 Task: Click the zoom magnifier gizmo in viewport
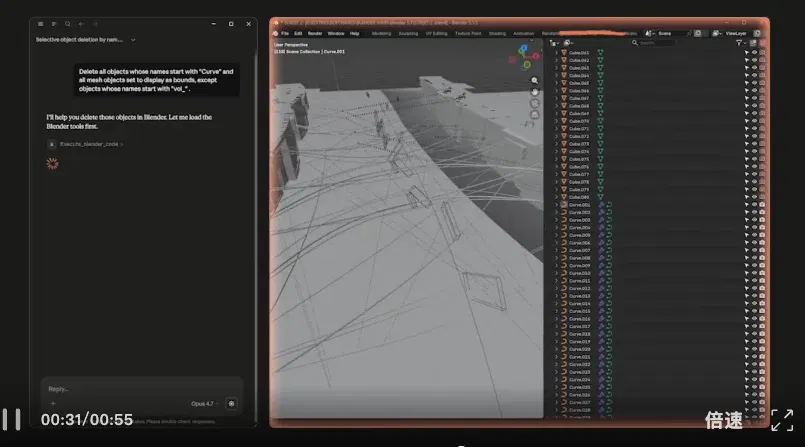point(534,81)
